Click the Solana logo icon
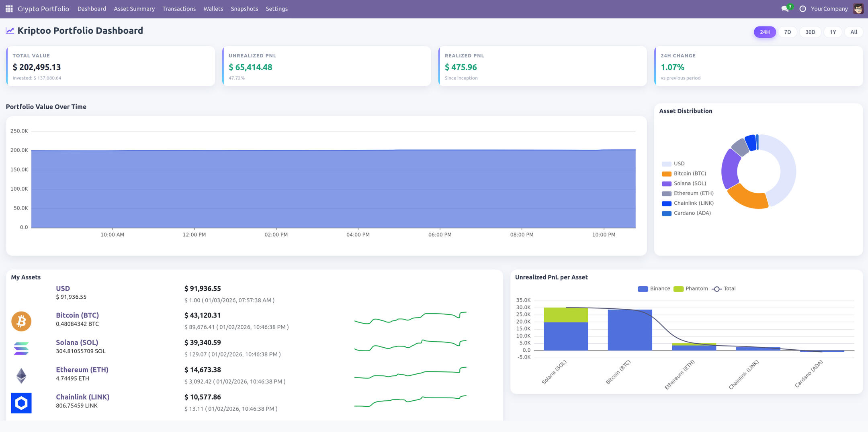Image resolution: width=868 pixels, height=432 pixels. pyautogui.click(x=21, y=348)
